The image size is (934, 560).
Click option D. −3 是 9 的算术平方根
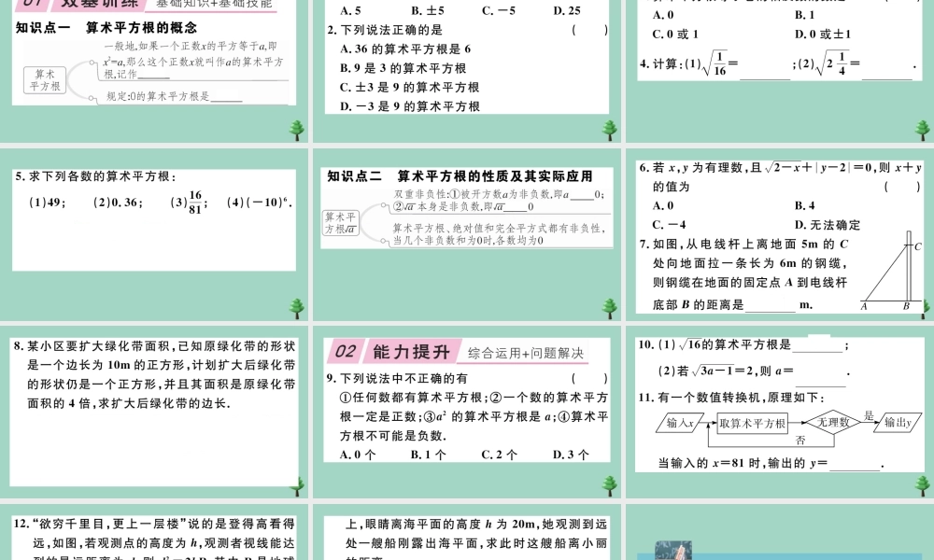click(x=410, y=106)
